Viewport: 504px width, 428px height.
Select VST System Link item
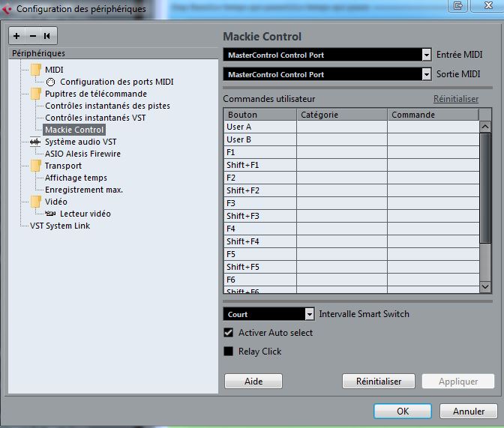coord(60,226)
